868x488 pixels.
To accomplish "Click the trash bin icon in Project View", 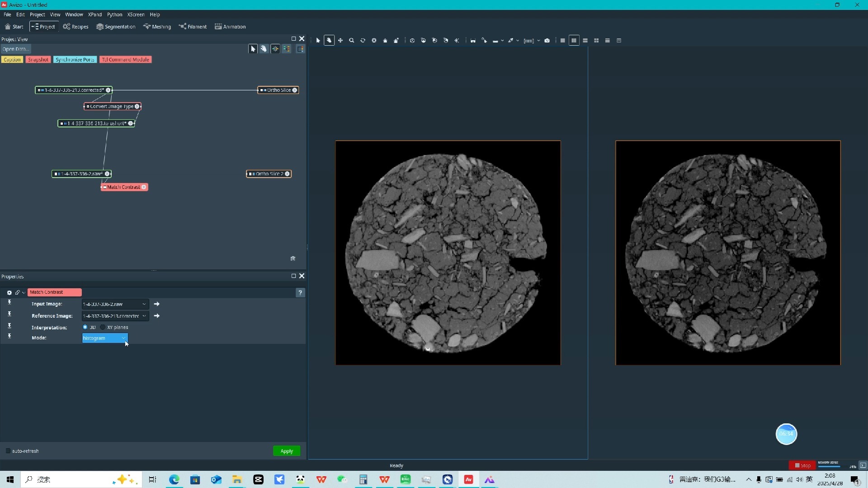I will (293, 258).
